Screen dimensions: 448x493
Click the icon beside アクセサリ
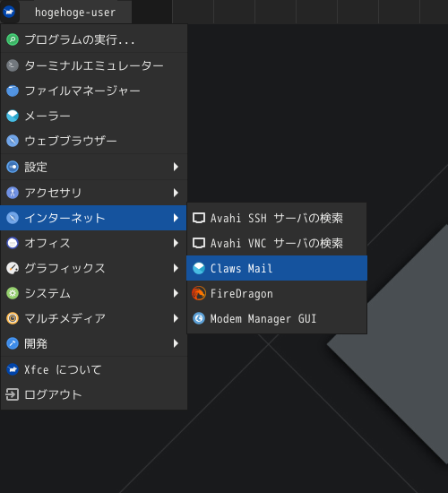pyautogui.click(x=13, y=193)
